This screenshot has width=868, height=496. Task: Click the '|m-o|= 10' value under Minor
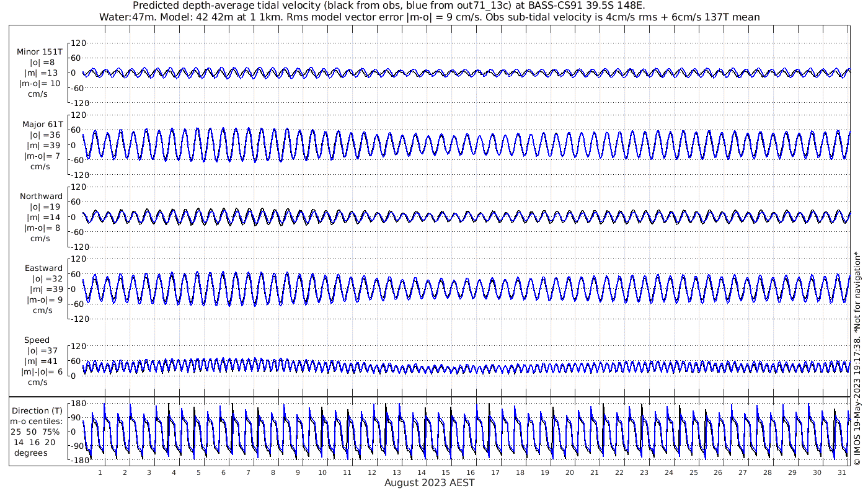(40, 83)
